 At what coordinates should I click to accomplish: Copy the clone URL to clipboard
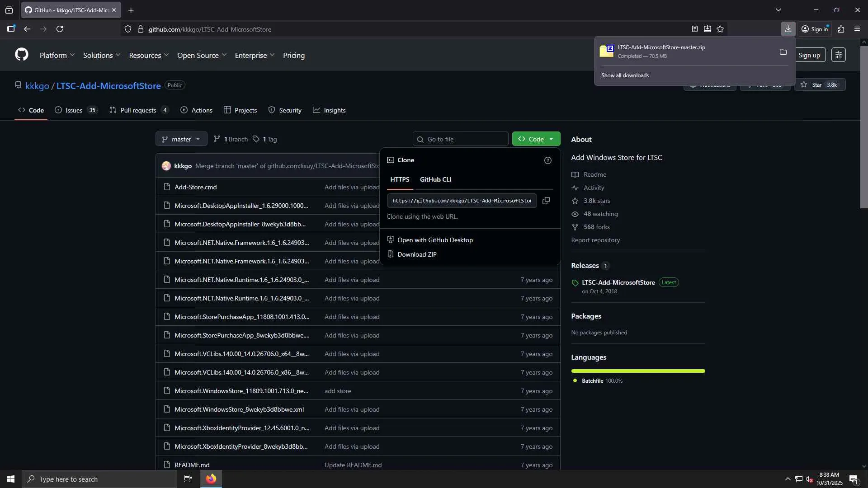(x=546, y=201)
